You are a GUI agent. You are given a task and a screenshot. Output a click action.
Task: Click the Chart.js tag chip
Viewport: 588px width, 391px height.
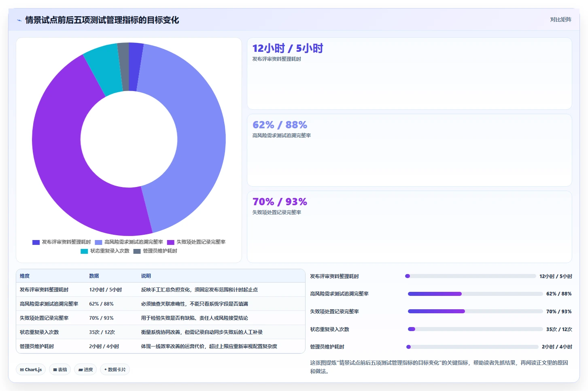click(x=31, y=370)
